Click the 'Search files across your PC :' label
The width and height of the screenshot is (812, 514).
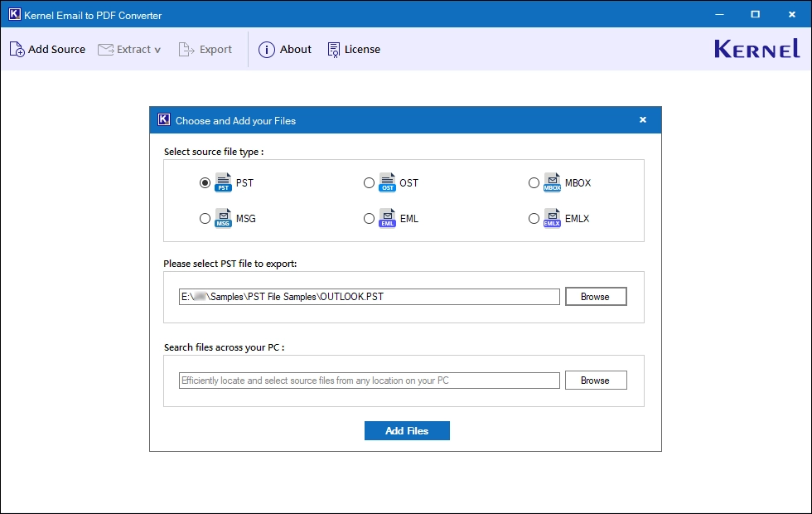point(224,347)
